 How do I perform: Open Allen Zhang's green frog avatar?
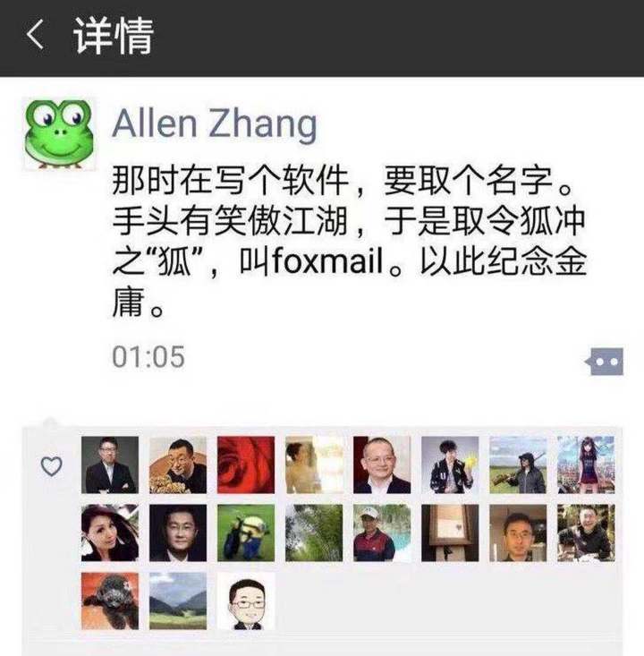58,134
